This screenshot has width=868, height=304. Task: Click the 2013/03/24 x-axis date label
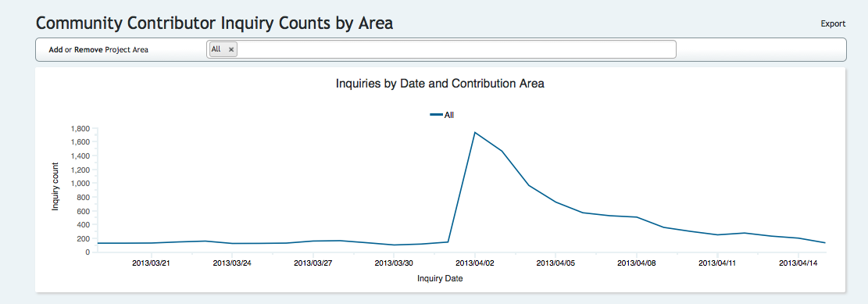pyautogui.click(x=232, y=263)
